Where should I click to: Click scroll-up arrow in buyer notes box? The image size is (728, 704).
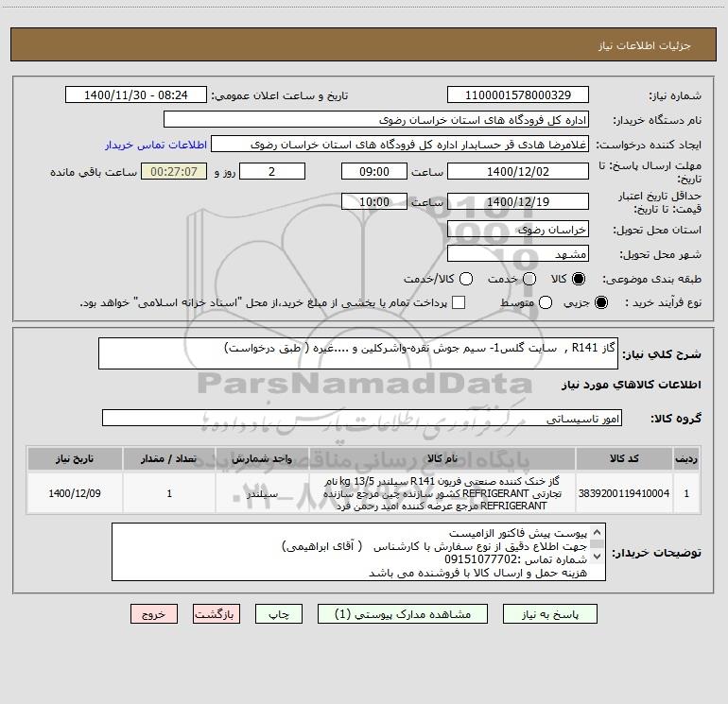click(598, 532)
